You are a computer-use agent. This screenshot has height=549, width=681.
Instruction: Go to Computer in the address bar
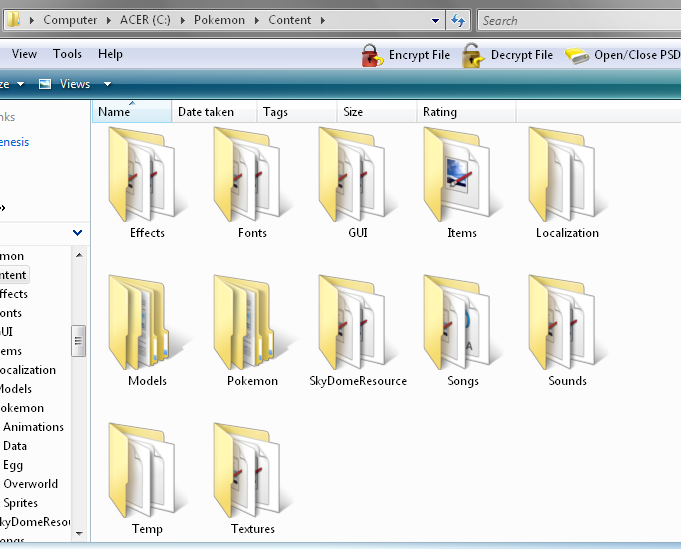pos(70,20)
